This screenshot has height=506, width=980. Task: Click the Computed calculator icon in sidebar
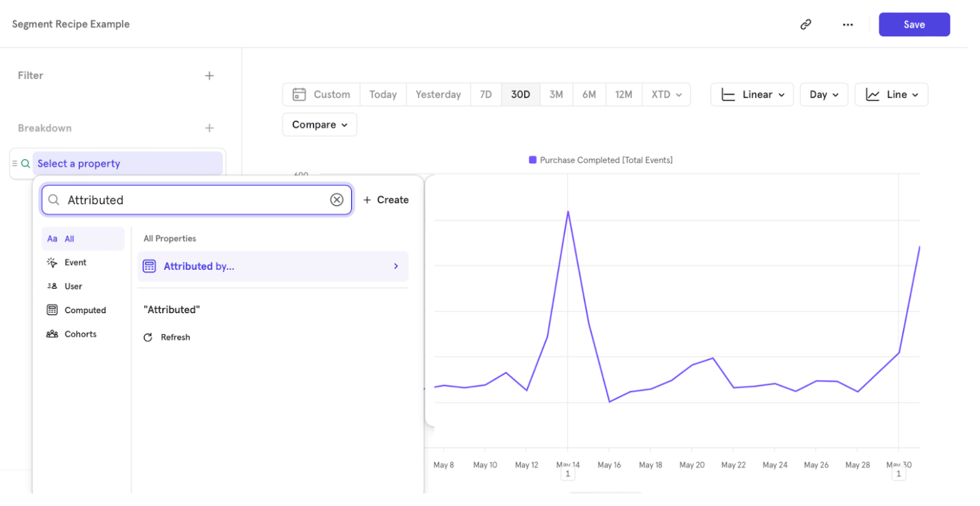coord(52,310)
